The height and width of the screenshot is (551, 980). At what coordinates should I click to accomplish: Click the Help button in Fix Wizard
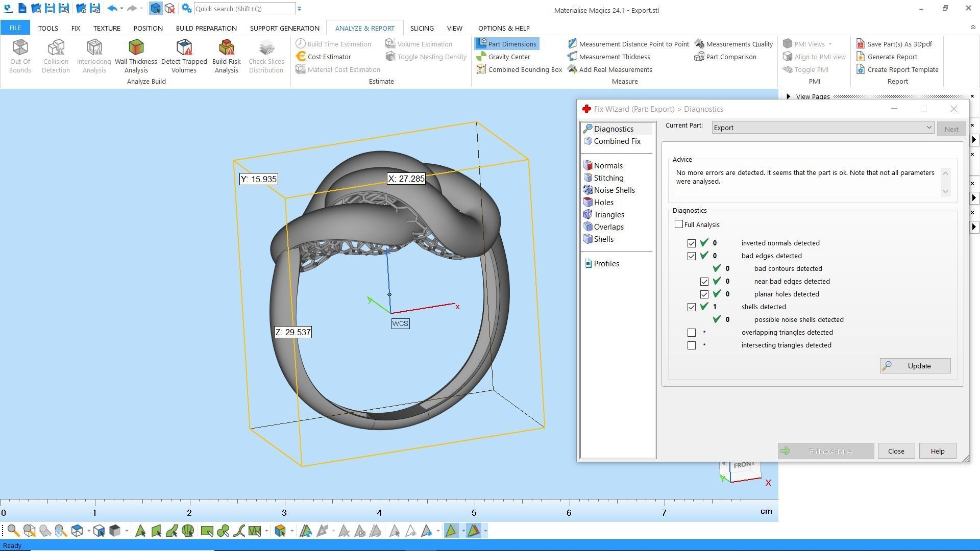click(937, 451)
